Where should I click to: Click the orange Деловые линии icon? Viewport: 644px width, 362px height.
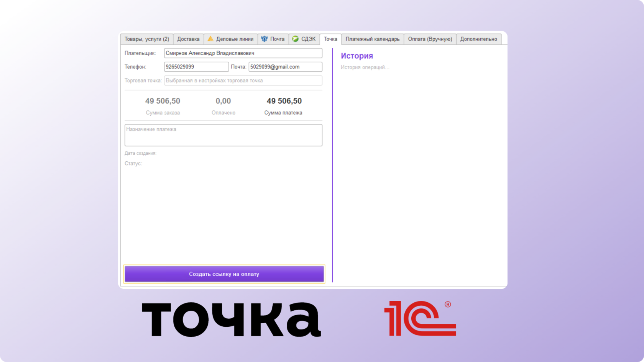point(210,39)
